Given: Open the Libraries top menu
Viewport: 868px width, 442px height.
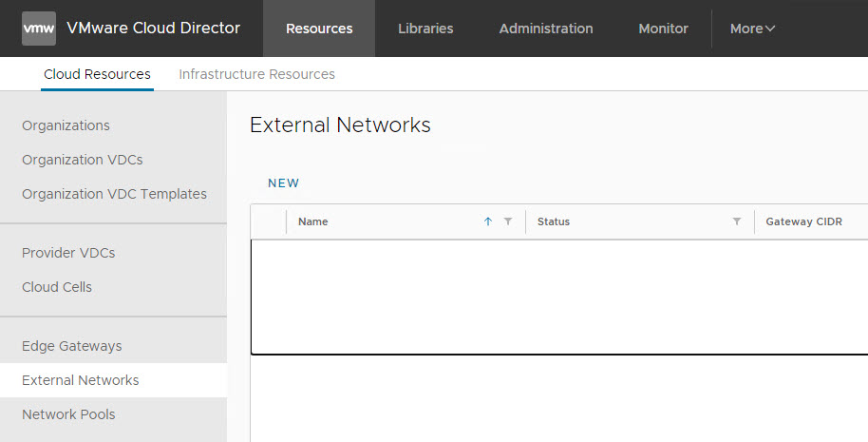Looking at the screenshot, I should click(x=425, y=29).
